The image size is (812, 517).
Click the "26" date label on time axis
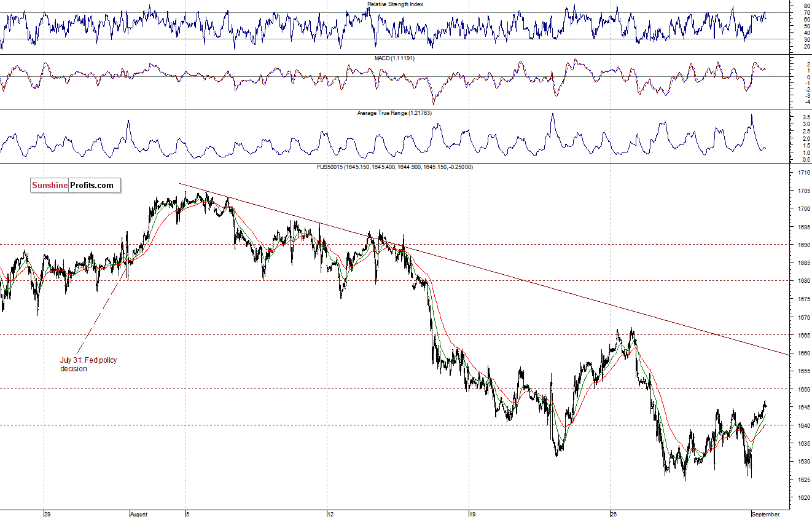613,513
